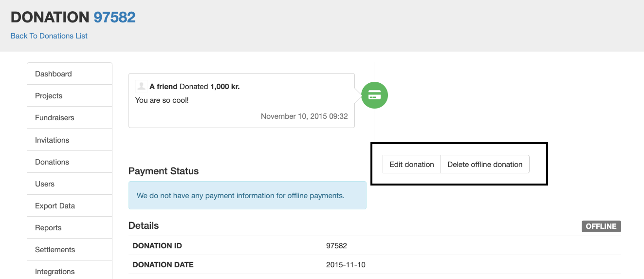Choose Export Data in the sidebar

click(x=70, y=206)
